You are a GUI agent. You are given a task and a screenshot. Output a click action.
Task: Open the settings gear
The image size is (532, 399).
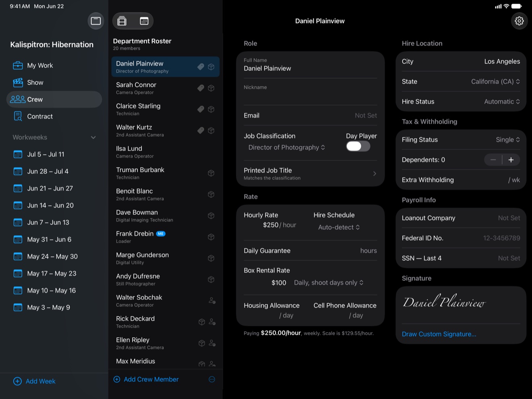pyautogui.click(x=519, y=21)
